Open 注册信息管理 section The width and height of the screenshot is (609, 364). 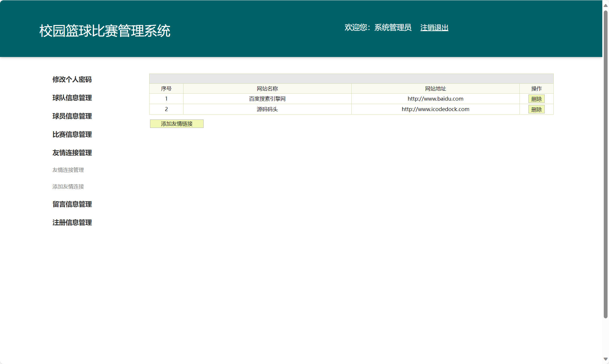click(x=72, y=223)
